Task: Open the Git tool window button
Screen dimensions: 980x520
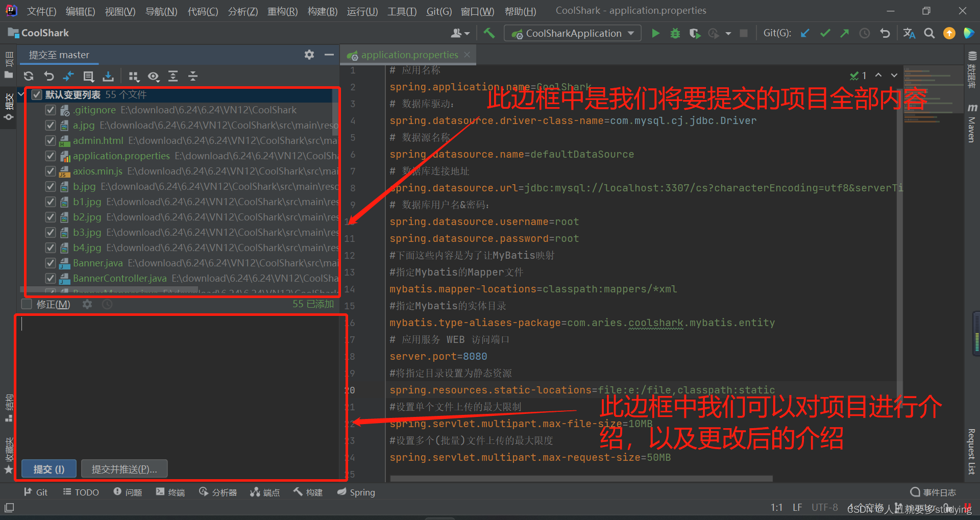Action: point(36,492)
